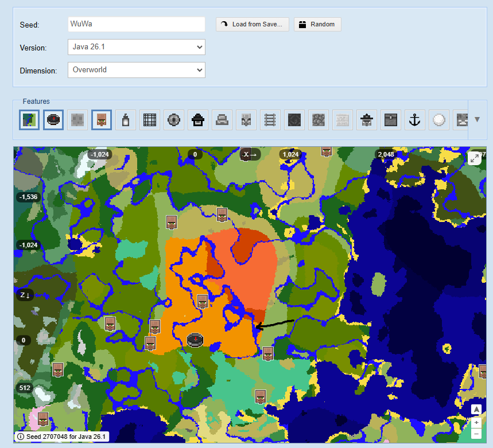
Task: Click the grid-patterned cage feature icon
Action: pos(150,120)
